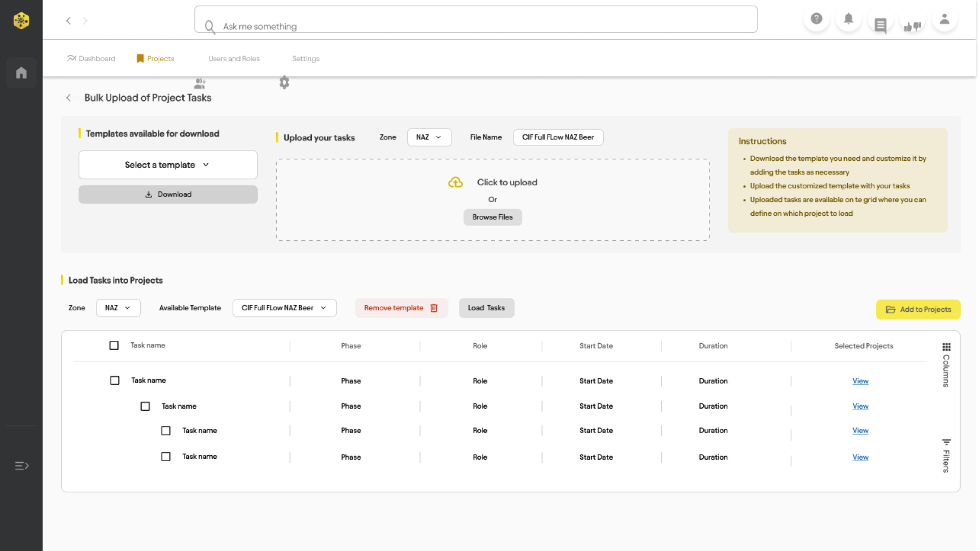This screenshot has width=980, height=551.
Task: Open help question mark icon
Action: point(817,19)
